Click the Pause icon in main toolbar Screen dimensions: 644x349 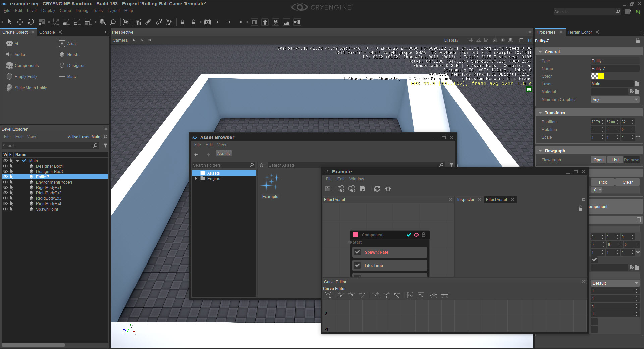229,22
